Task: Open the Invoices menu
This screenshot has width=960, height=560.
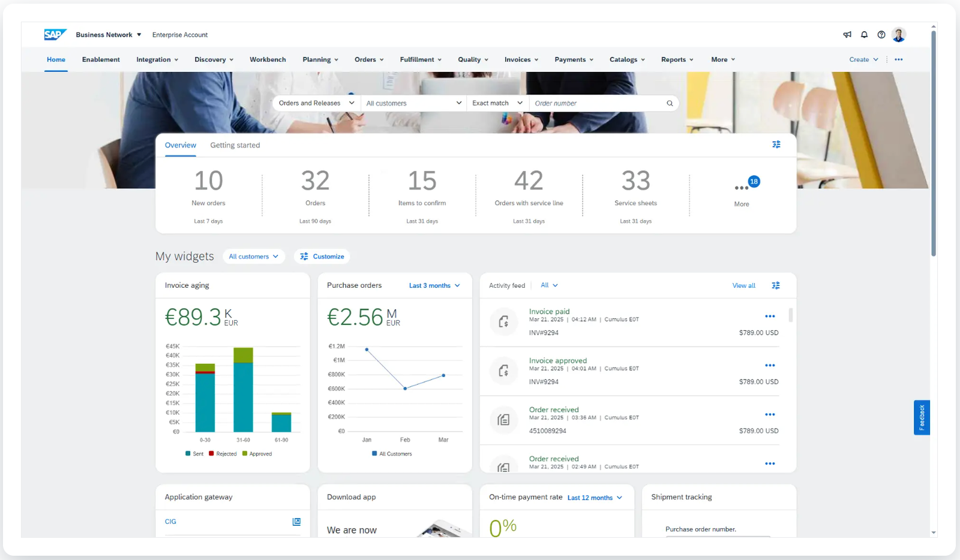Action: tap(521, 59)
